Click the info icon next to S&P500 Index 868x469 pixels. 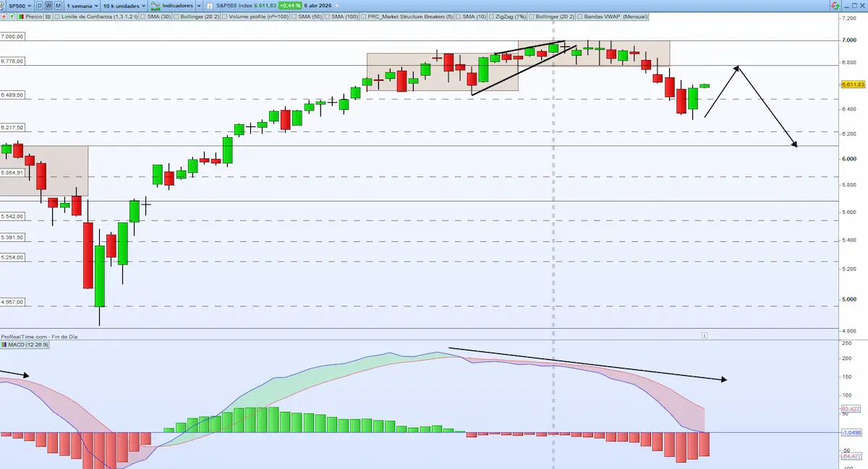[x=210, y=5]
